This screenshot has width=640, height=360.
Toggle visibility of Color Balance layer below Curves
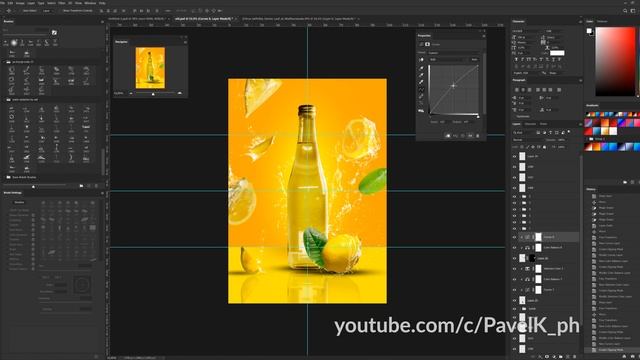[514, 248]
